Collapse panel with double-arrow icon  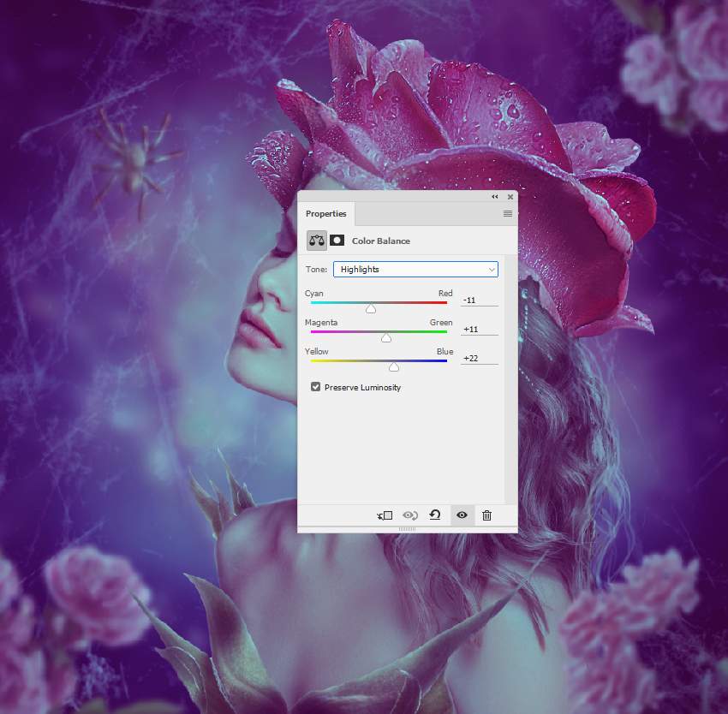495,197
